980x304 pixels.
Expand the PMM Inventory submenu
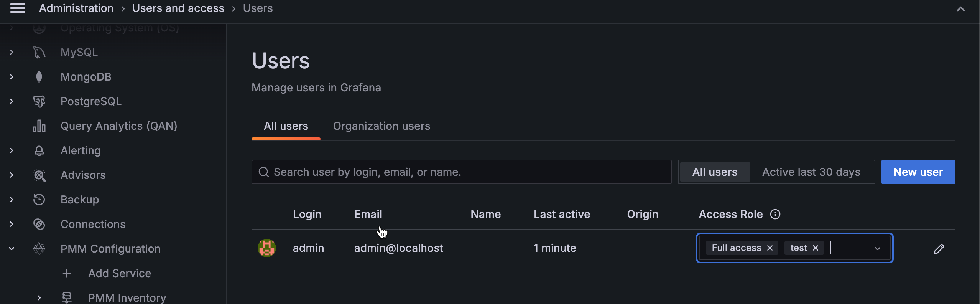pos(39,298)
